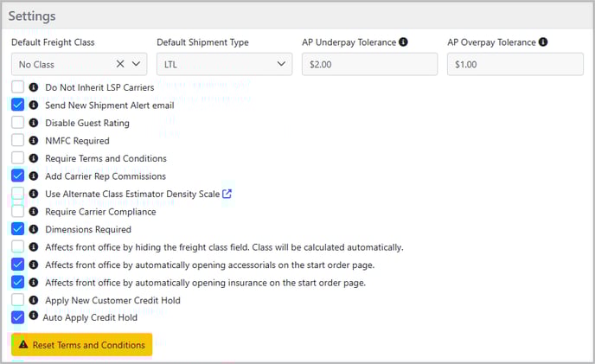
Task: Open external link icon for Density Scale
Action: pos(227,194)
